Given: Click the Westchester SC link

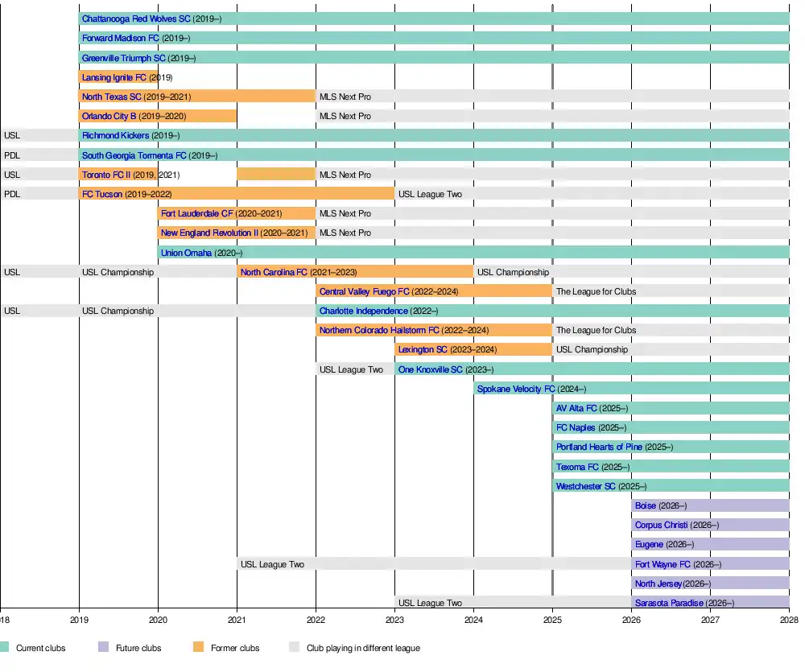Looking at the screenshot, I should click(585, 486).
